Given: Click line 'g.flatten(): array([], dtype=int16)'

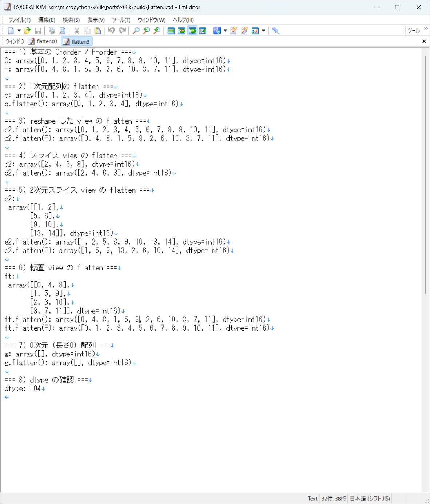Looking at the screenshot, I should (68, 363).
